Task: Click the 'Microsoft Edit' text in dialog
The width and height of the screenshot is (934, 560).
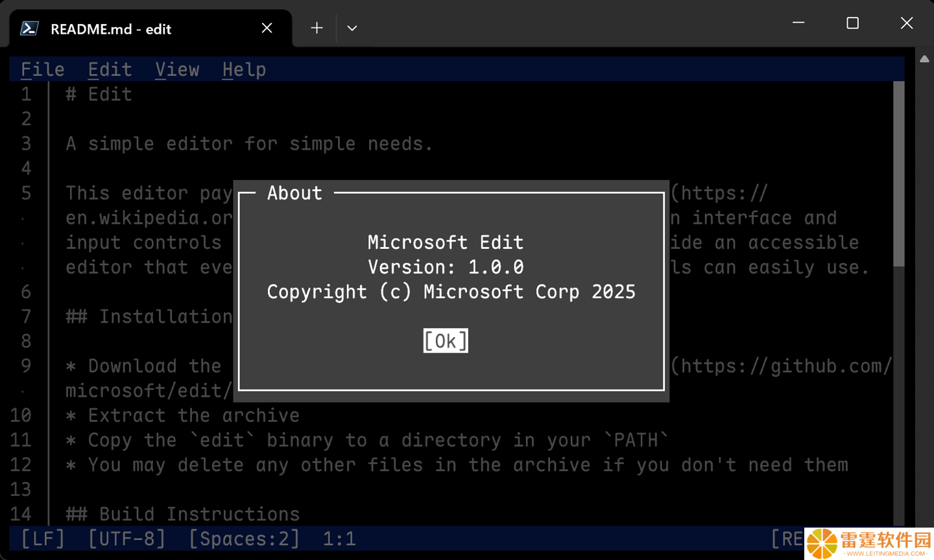Action: (x=446, y=242)
